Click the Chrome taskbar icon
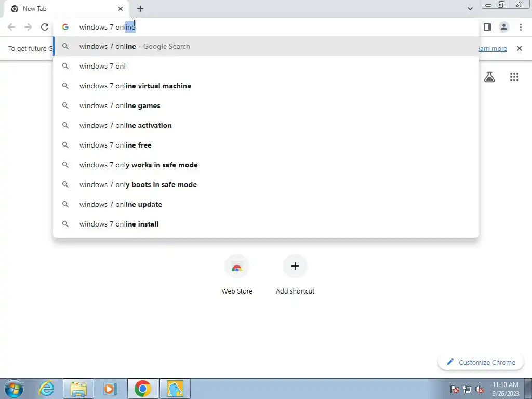The image size is (532, 399). [x=143, y=389]
